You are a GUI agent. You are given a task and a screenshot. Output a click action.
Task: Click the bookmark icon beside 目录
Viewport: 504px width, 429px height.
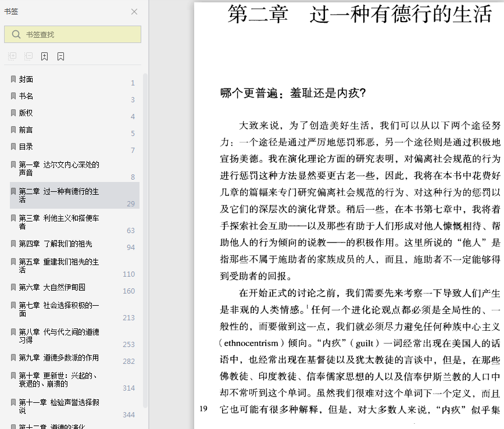point(13,146)
